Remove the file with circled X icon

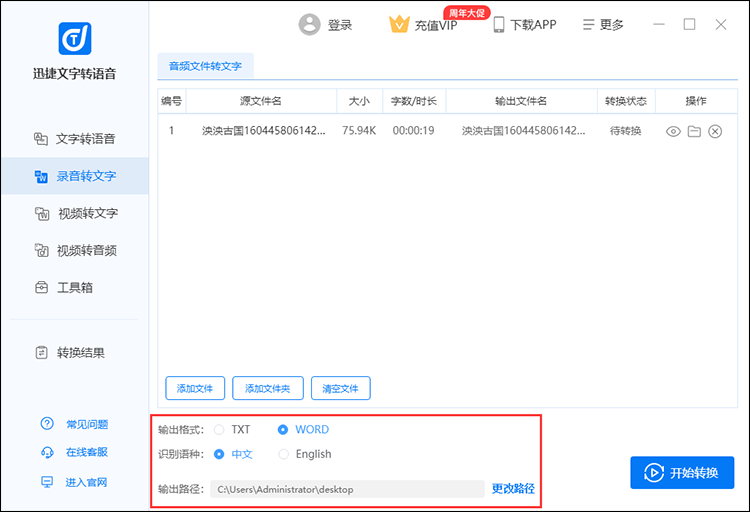coord(715,131)
